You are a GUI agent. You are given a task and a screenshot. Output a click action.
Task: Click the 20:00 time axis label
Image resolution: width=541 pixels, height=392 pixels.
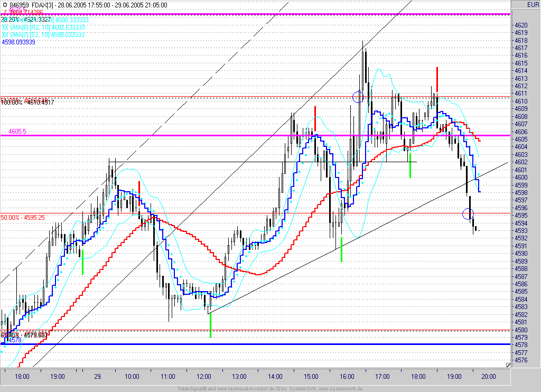[489, 377]
